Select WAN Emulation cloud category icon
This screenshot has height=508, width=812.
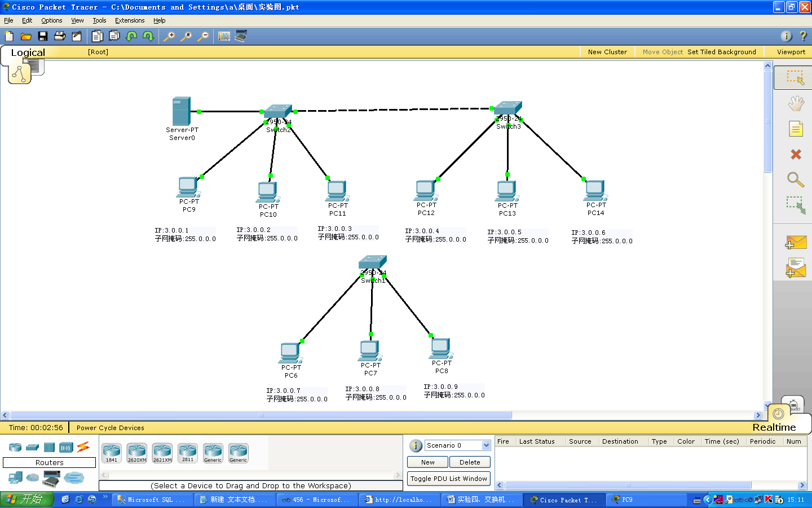coord(33,478)
